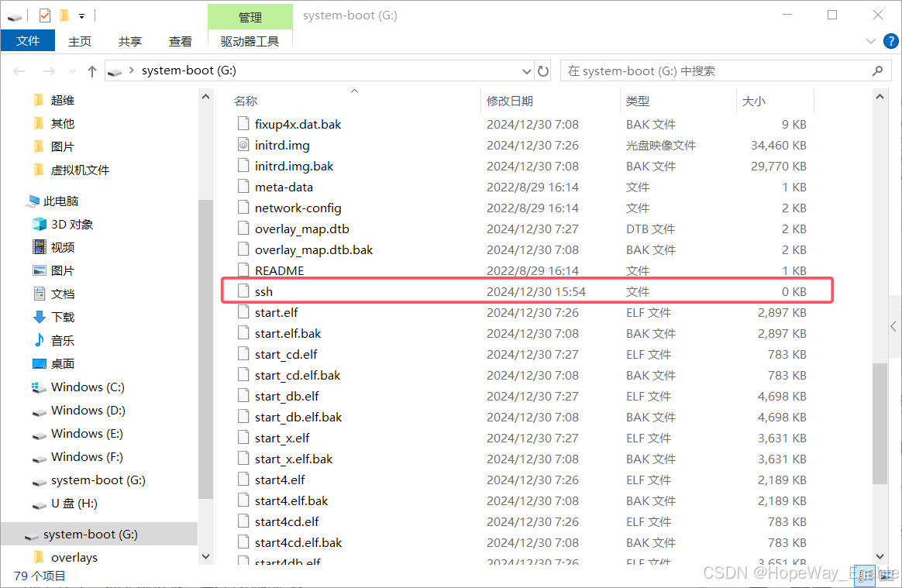The height and width of the screenshot is (588, 902).
Task: Open the address bar history dropdown
Action: tap(526, 70)
